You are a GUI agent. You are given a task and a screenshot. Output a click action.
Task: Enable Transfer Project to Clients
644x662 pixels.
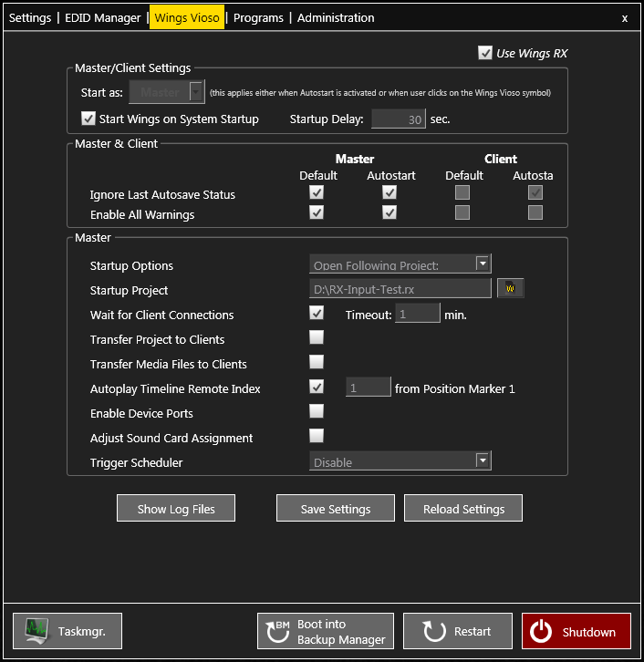317,337
